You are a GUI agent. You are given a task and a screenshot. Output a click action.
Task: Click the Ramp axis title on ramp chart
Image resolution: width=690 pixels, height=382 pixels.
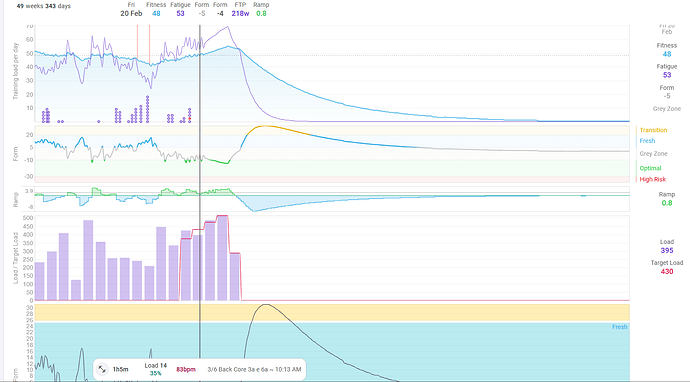[16, 199]
